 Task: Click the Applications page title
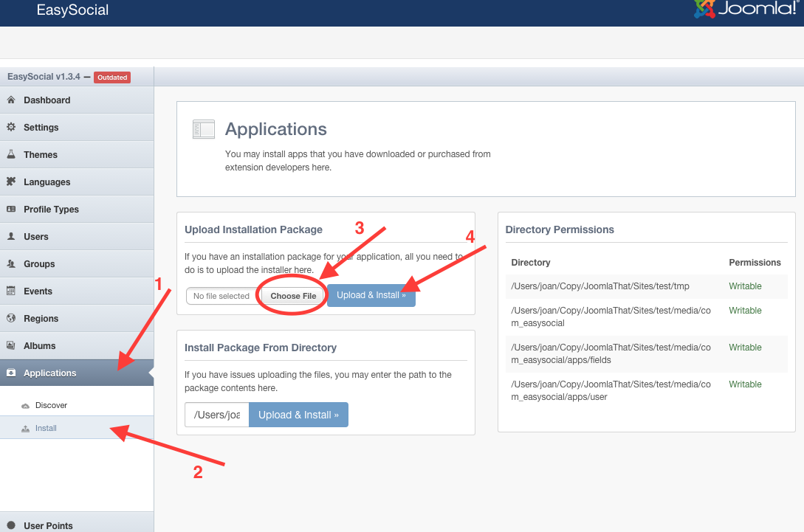click(276, 129)
